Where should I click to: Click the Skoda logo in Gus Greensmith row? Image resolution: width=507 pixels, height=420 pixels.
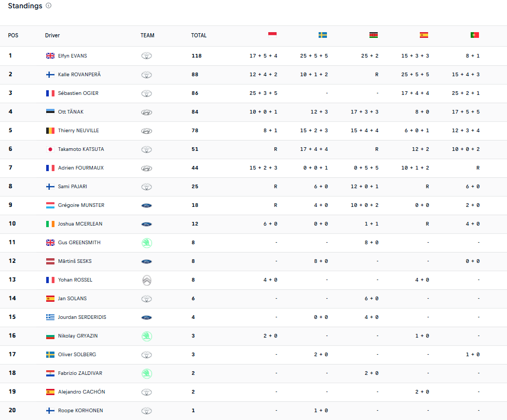pos(147,243)
